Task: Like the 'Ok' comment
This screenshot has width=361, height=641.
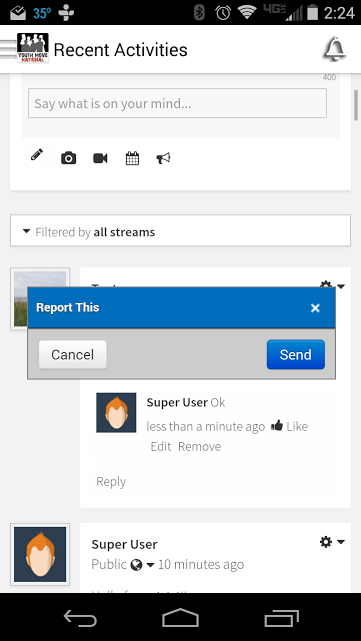Action: (x=289, y=426)
